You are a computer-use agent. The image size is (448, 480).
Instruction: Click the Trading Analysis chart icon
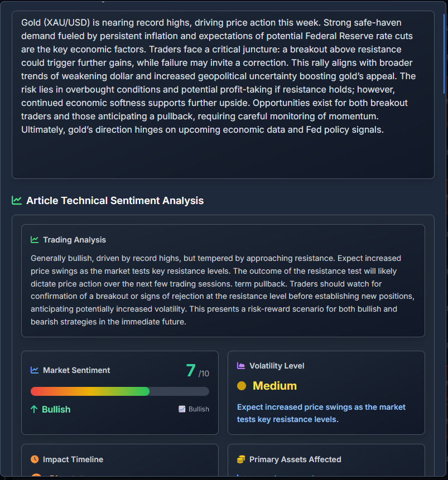pos(35,240)
